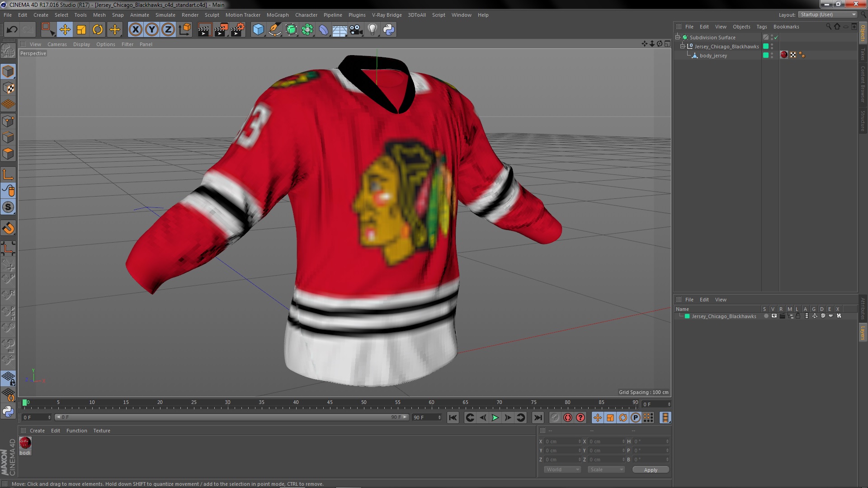Switch to Polygons mode
The height and width of the screenshot is (488, 868).
[8, 154]
